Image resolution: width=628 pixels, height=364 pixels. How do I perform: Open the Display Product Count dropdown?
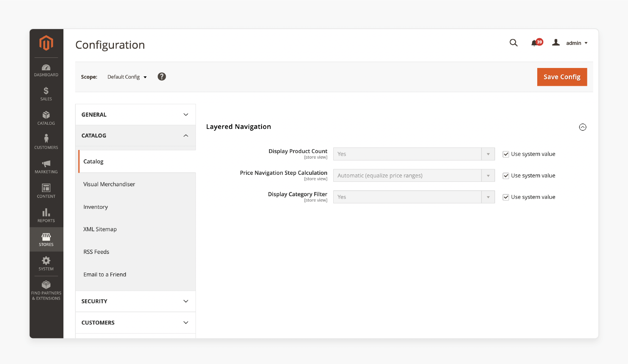[414, 154]
